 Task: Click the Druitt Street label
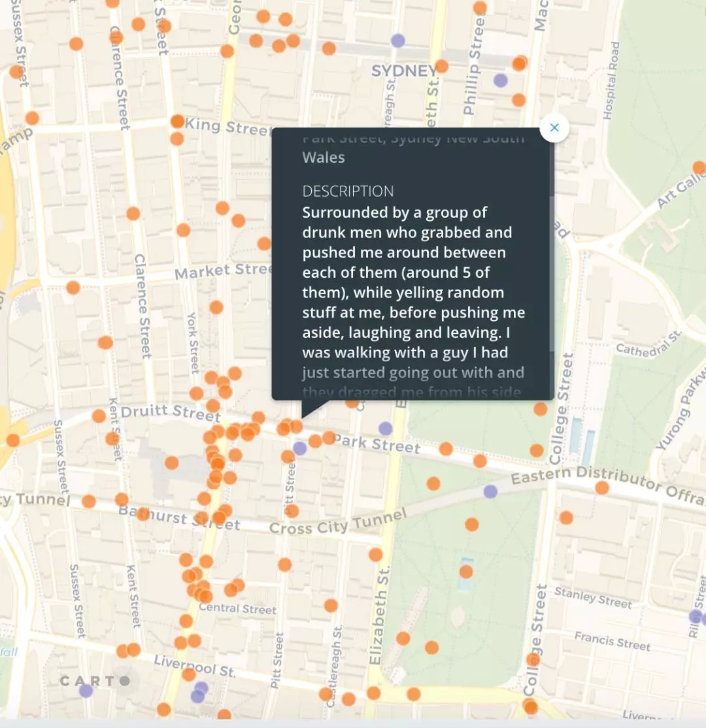coord(171,412)
